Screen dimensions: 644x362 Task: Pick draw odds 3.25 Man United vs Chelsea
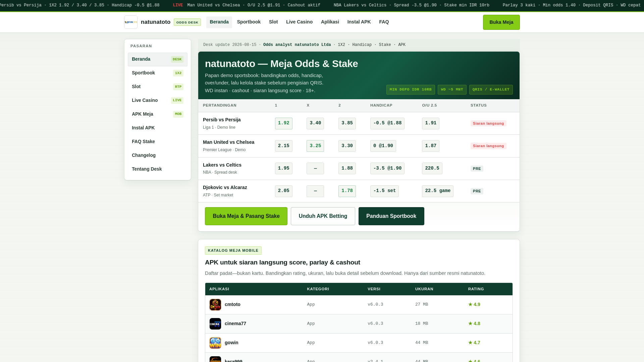coord(315,146)
